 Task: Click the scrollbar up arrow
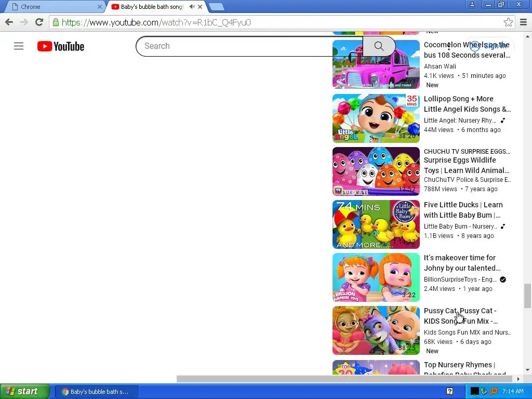pos(527,36)
